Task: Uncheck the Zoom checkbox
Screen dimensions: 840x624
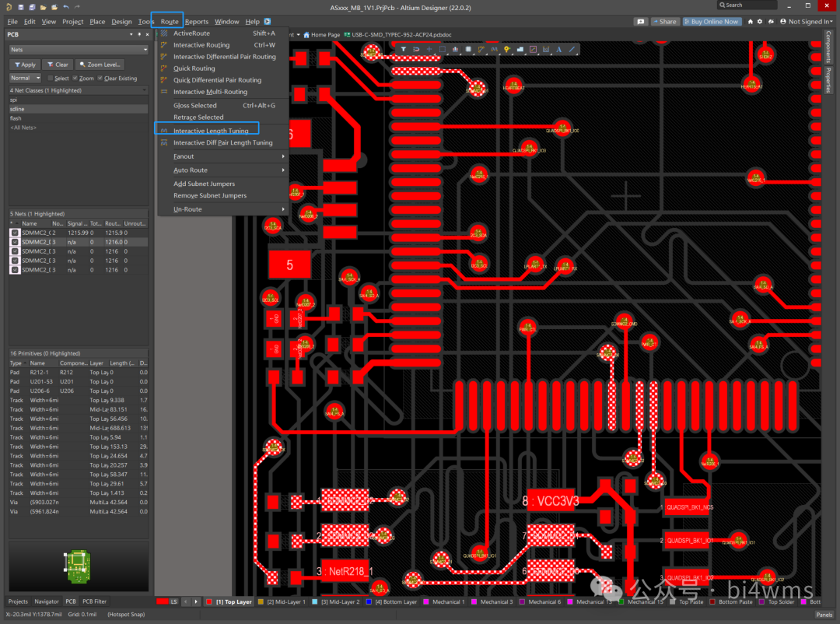Action: (x=75, y=79)
